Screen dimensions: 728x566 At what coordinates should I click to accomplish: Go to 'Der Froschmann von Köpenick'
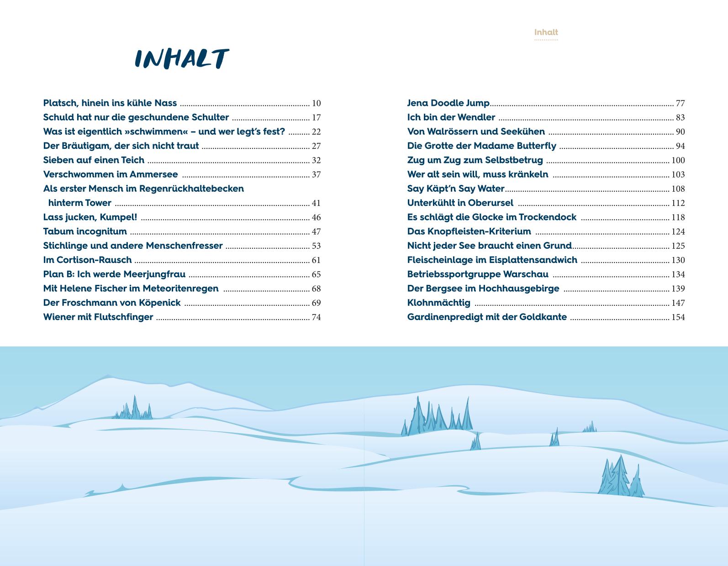(x=112, y=303)
